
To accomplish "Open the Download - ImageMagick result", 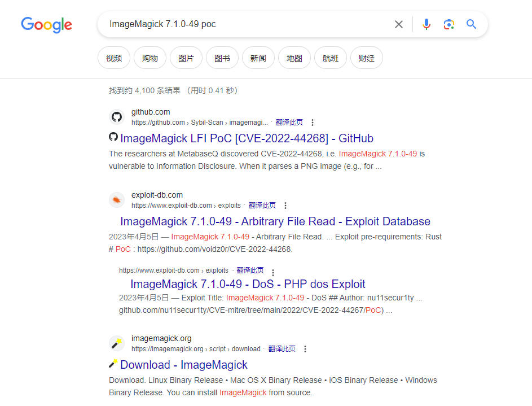I will pyautogui.click(x=183, y=365).
